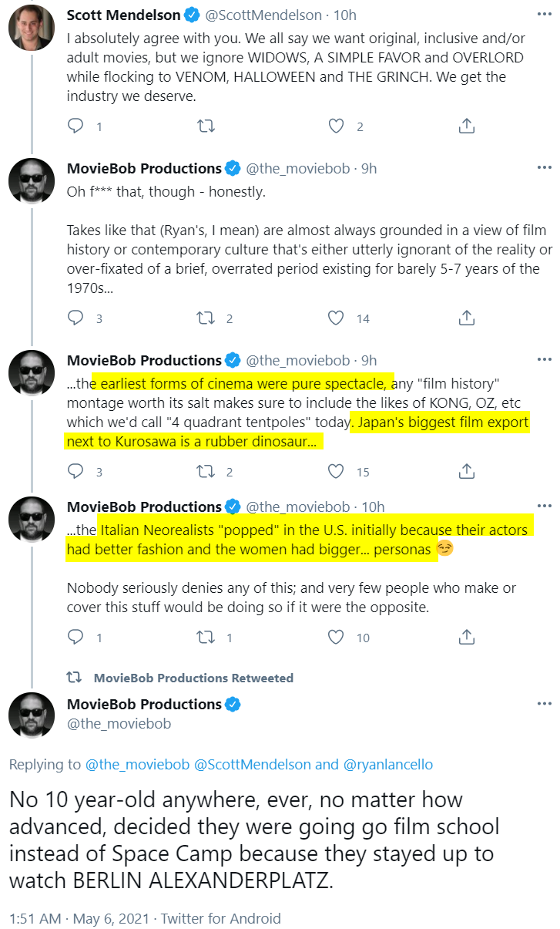
Task: Open the @ryanlancello profile link
Action: pyautogui.click(x=387, y=765)
